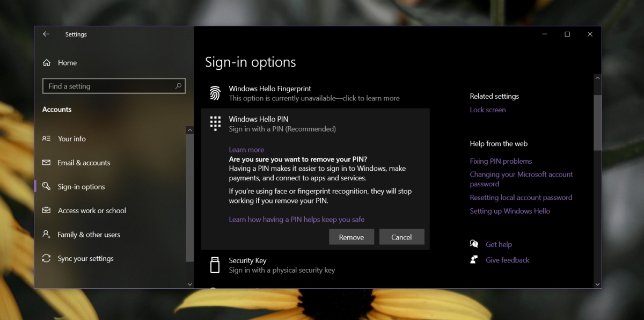Click the Remove button to confirm

(x=352, y=237)
